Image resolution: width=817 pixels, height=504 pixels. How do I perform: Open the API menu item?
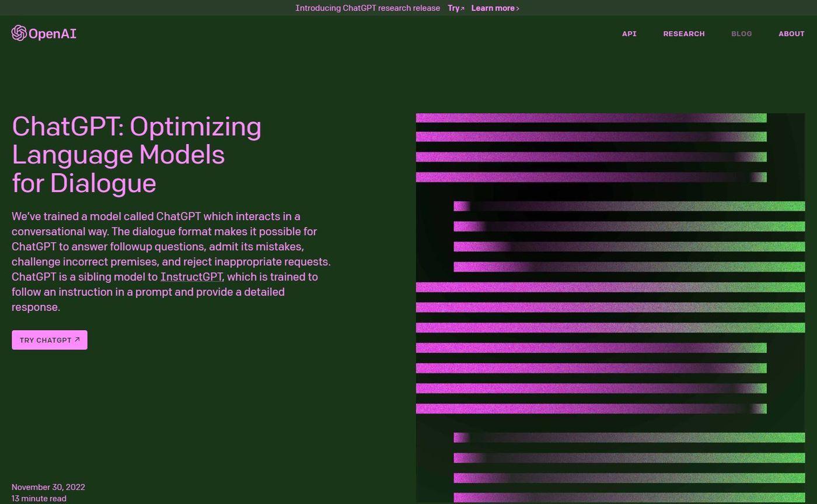629,34
